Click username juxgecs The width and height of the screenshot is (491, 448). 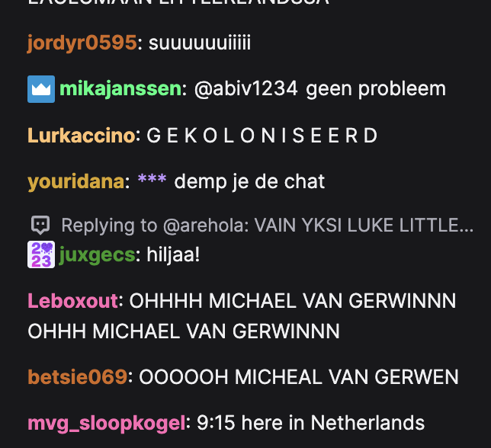(97, 255)
